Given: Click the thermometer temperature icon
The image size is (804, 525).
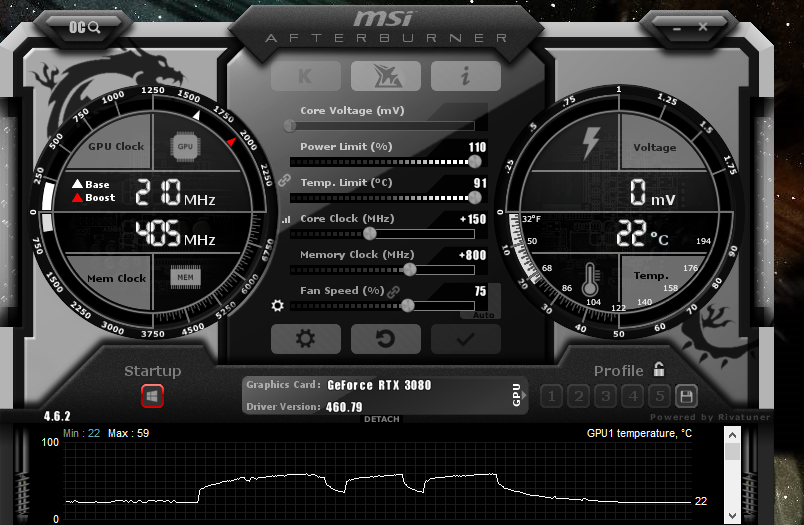Looking at the screenshot, I should 590,280.
